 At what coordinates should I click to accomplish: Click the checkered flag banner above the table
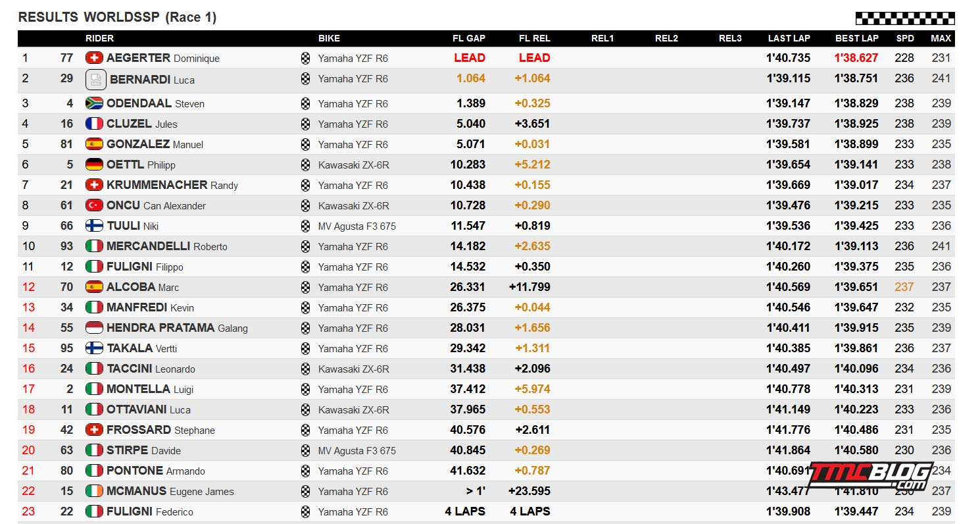tap(905, 18)
